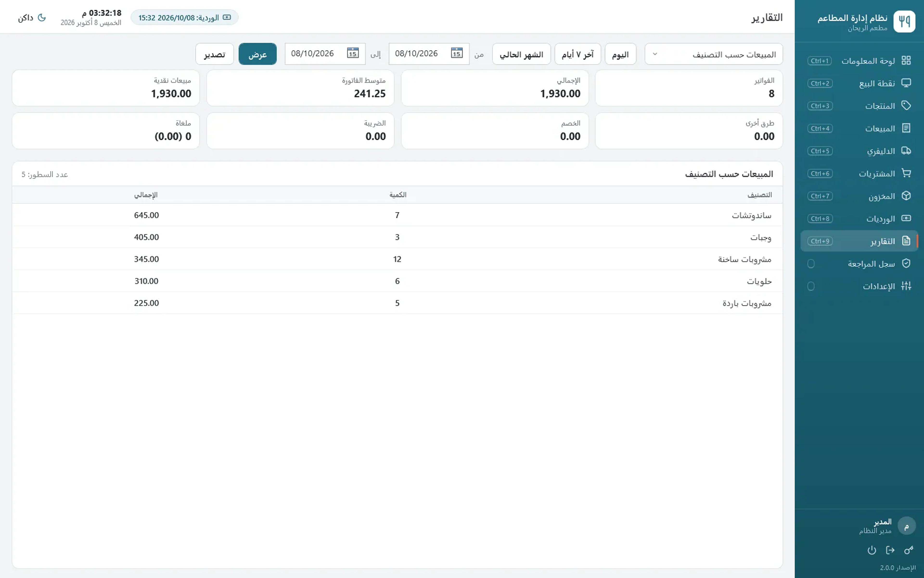Click the من date field 08/10/2026
Viewport: 924px width, 578px height.
click(x=429, y=54)
